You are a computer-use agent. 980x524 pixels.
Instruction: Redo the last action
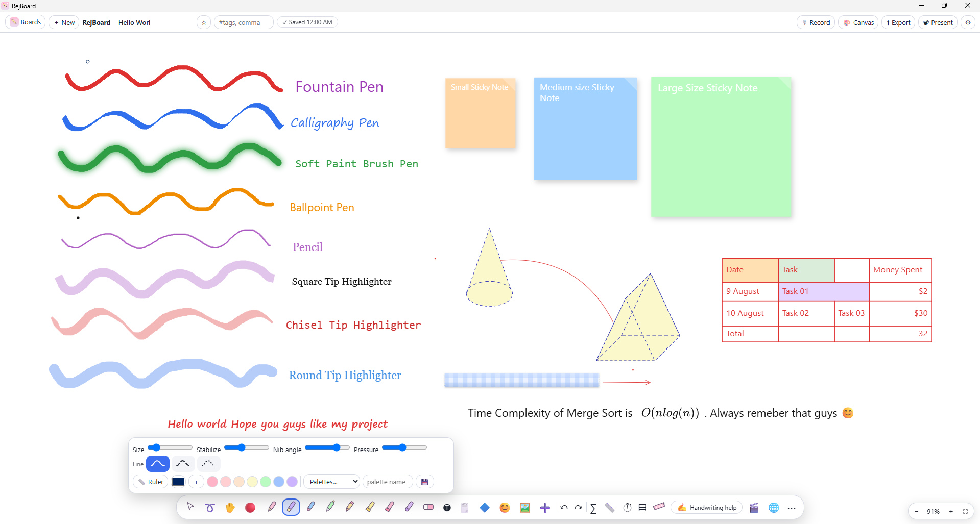(578, 507)
